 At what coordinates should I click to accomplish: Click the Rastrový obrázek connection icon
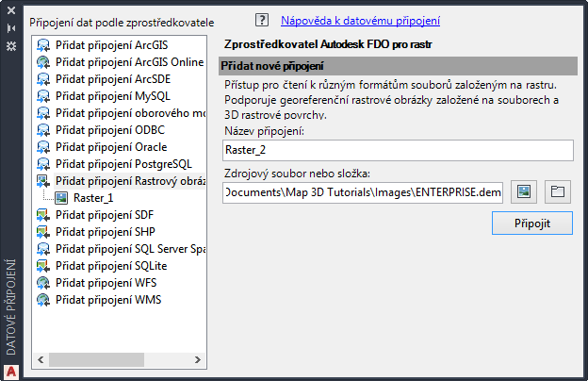43,181
